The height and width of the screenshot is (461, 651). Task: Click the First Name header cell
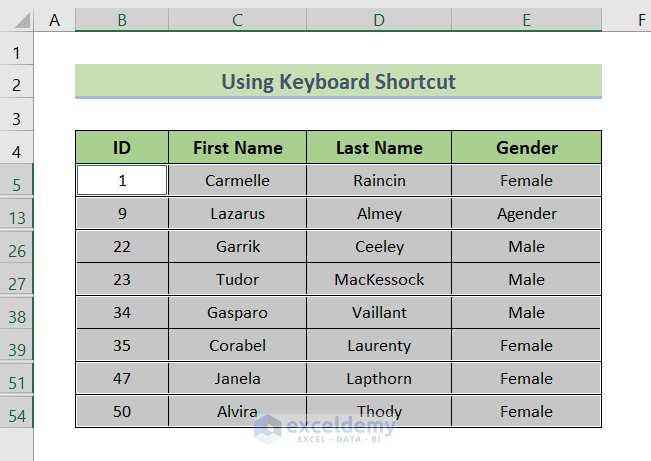point(237,147)
